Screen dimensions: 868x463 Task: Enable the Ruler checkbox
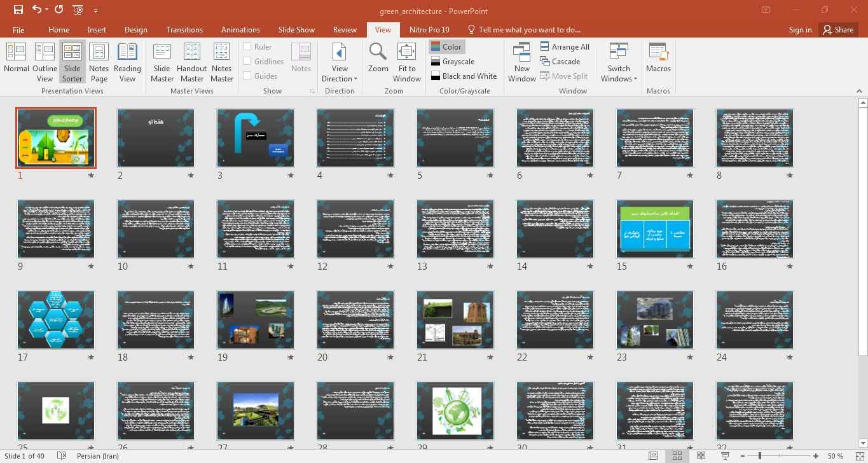[x=247, y=46]
